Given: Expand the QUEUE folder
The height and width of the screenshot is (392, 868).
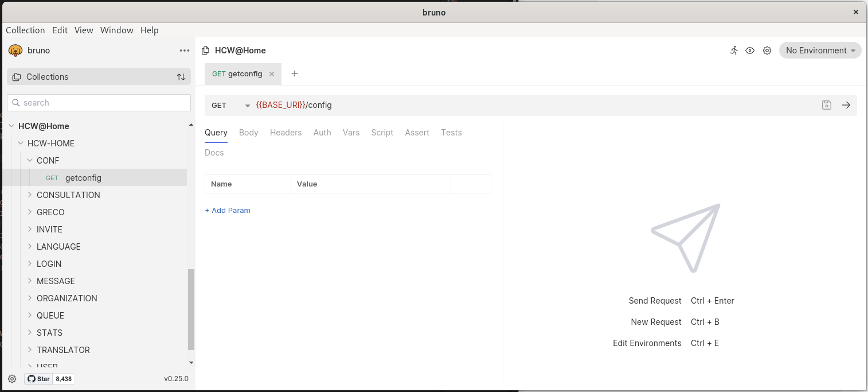Looking at the screenshot, I should click(30, 316).
